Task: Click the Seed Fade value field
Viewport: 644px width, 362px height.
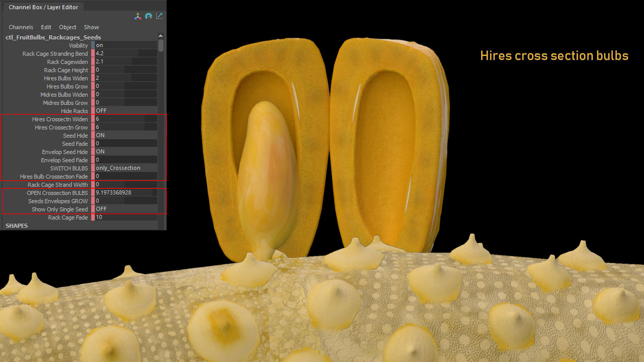Action: (126, 143)
